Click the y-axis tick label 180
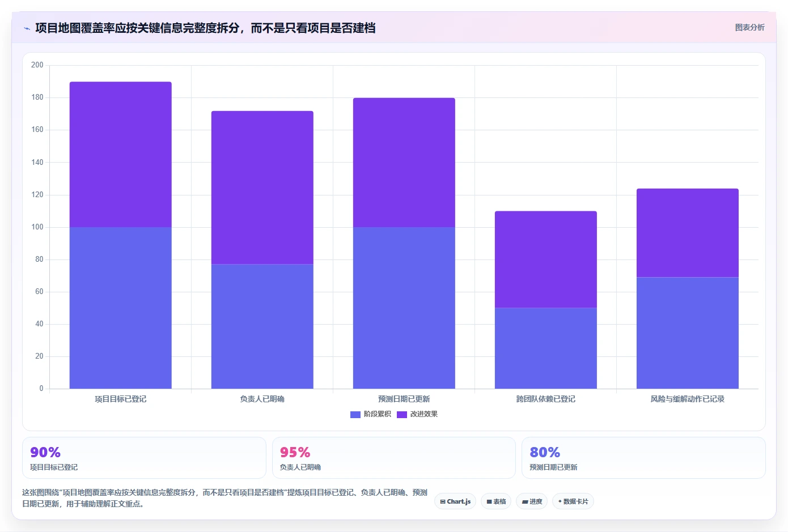Screen dimensions: 788x532 coord(37,97)
